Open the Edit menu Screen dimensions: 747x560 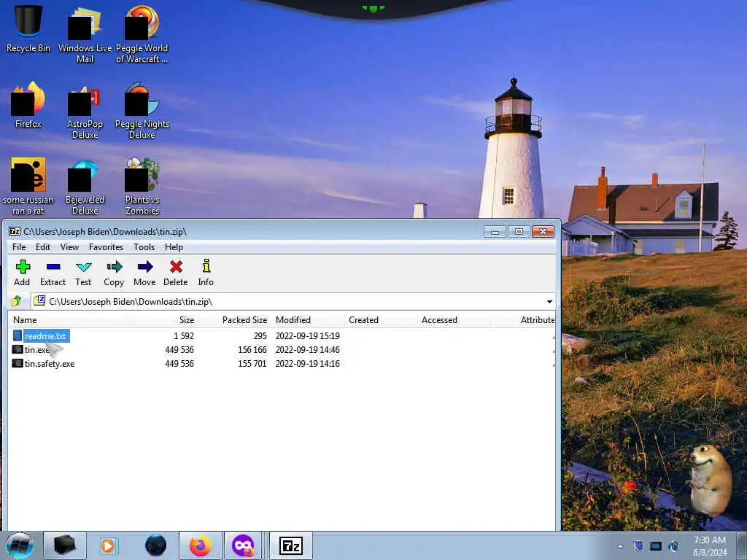click(x=43, y=246)
